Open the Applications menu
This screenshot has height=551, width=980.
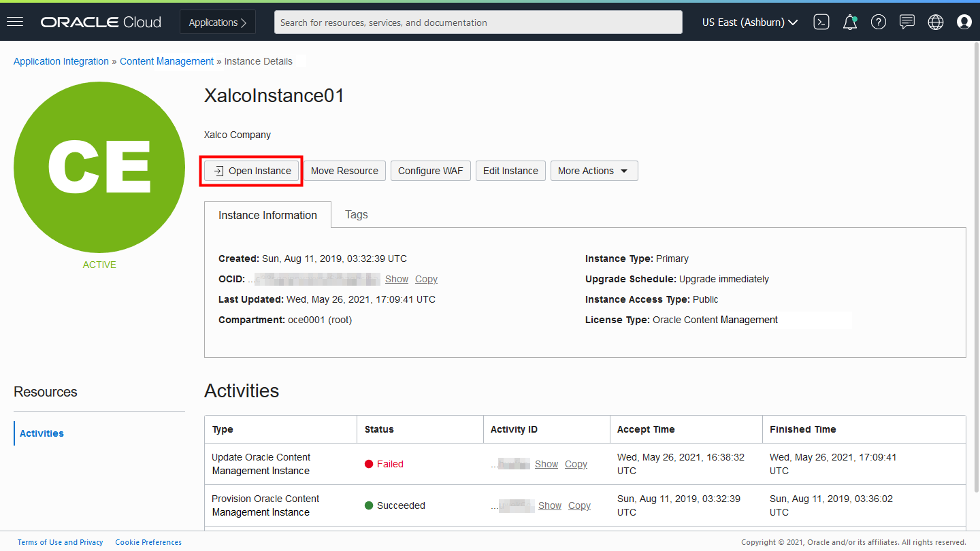click(x=218, y=22)
